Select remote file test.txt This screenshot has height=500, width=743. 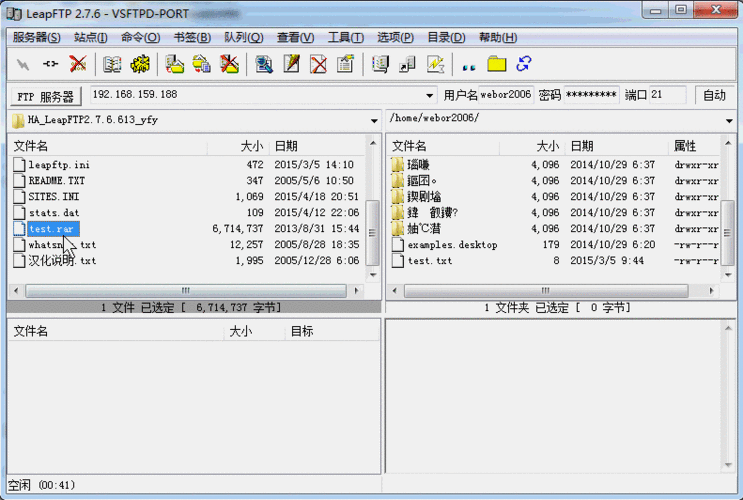(430, 261)
